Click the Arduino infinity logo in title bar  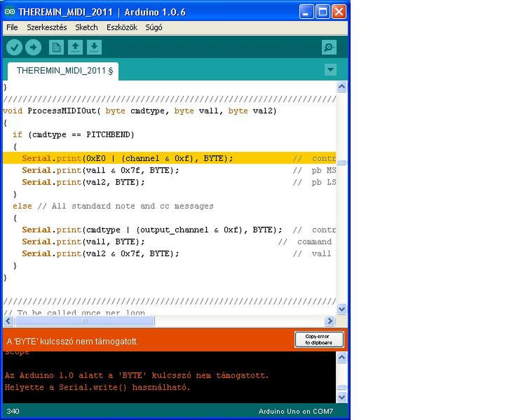click(x=10, y=12)
